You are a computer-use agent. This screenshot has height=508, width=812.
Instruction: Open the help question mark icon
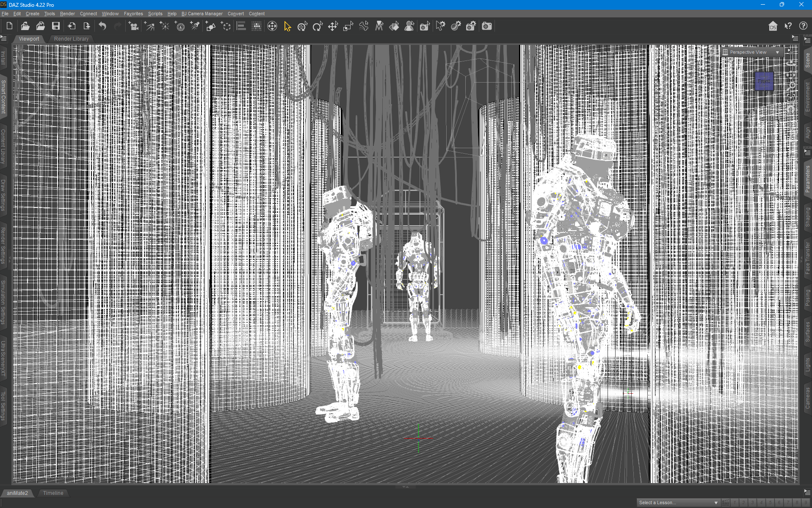(x=803, y=26)
